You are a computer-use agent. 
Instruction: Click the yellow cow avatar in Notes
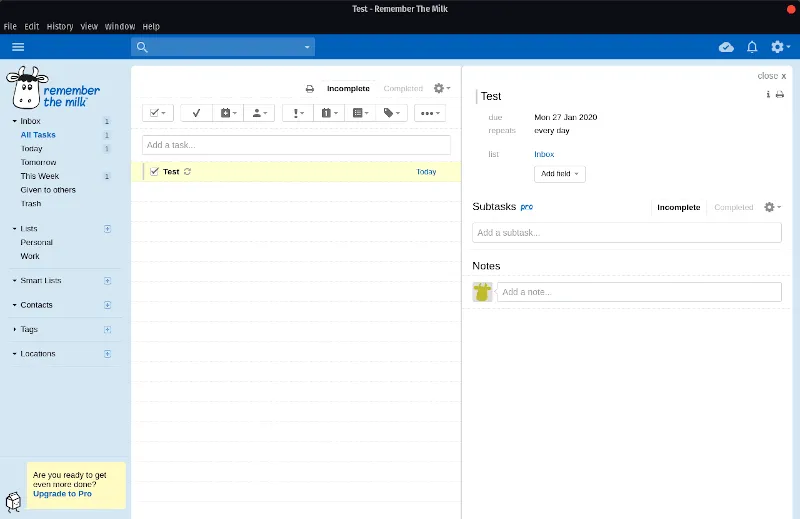pyautogui.click(x=482, y=292)
